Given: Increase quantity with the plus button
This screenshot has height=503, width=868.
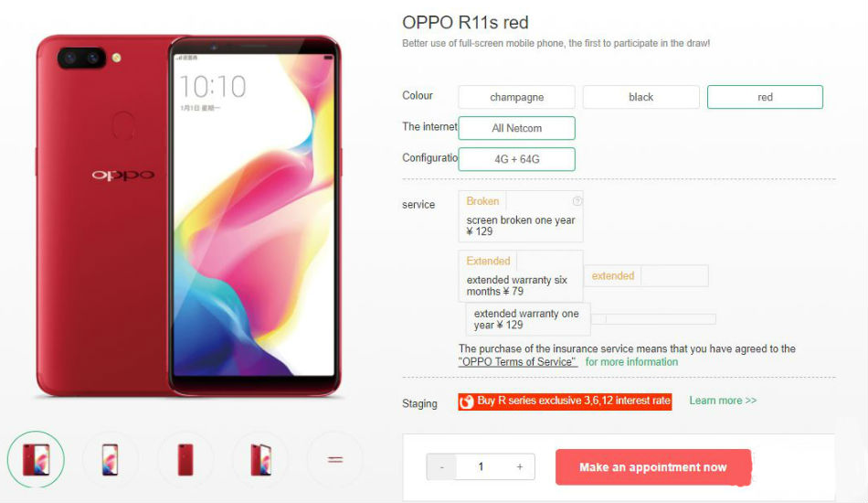Looking at the screenshot, I should [520, 467].
